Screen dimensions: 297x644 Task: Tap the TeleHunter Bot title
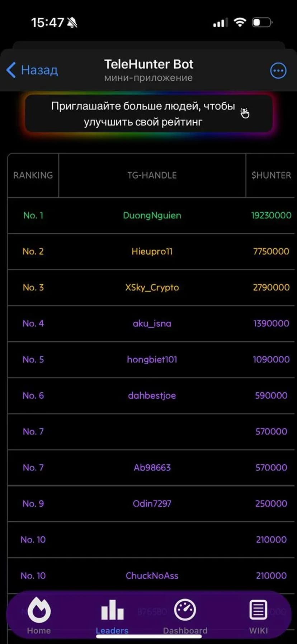pyautogui.click(x=148, y=65)
